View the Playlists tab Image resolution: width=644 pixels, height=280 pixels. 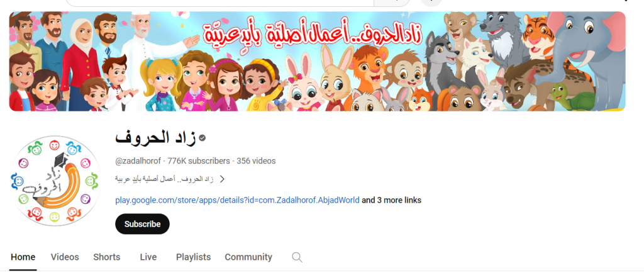pos(194,257)
